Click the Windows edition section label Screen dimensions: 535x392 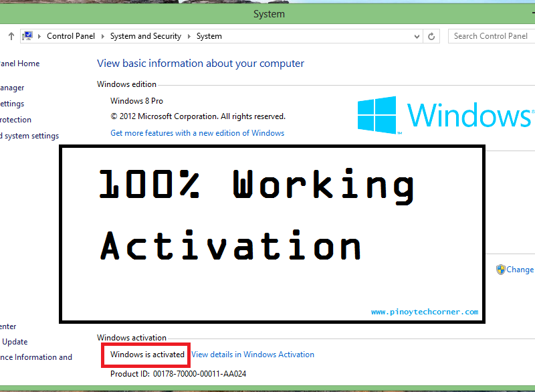point(126,84)
